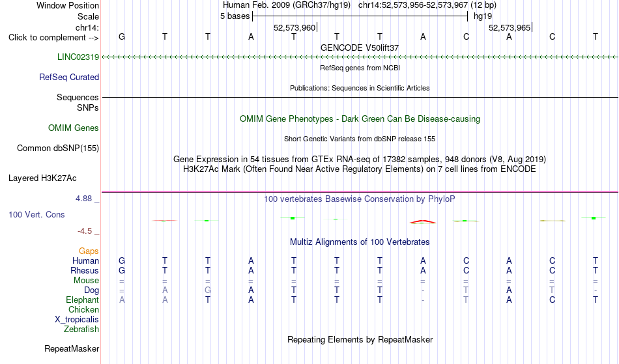Click 'Publications: Sequences in Scientific Articles' title

click(360, 88)
